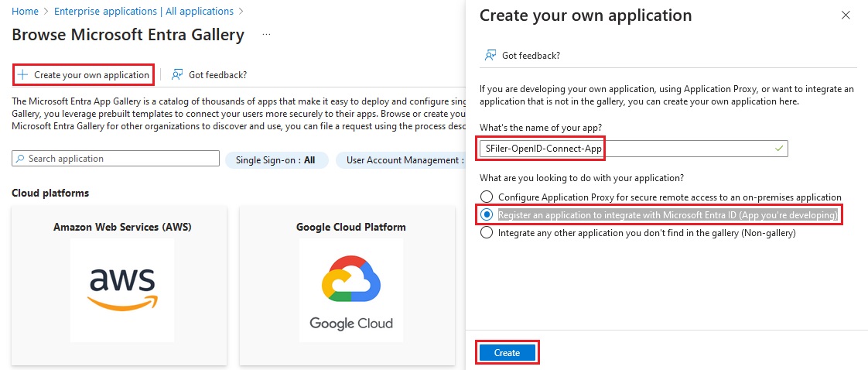Open the ellipsis menu beside Browse Microsoft Entra Gallery
The image size is (868, 370).
pos(267,35)
